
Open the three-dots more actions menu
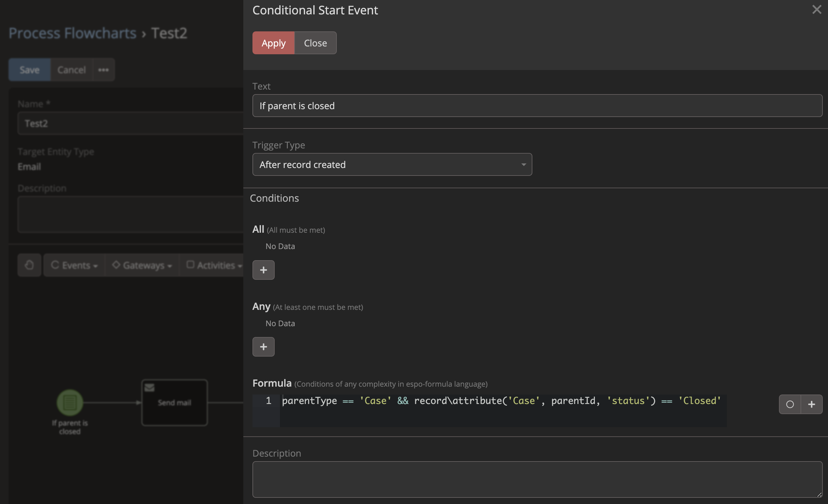(x=103, y=70)
